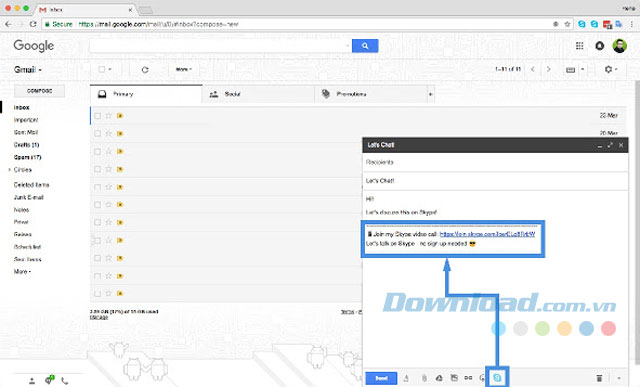Star the second message in the list
The image size is (640, 387).
point(109,133)
